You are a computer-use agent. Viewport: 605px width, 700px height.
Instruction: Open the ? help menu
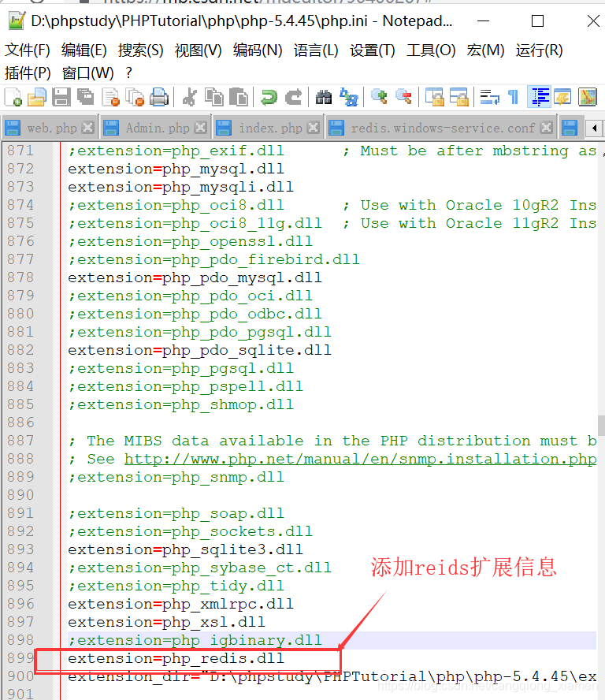pos(129,73)
